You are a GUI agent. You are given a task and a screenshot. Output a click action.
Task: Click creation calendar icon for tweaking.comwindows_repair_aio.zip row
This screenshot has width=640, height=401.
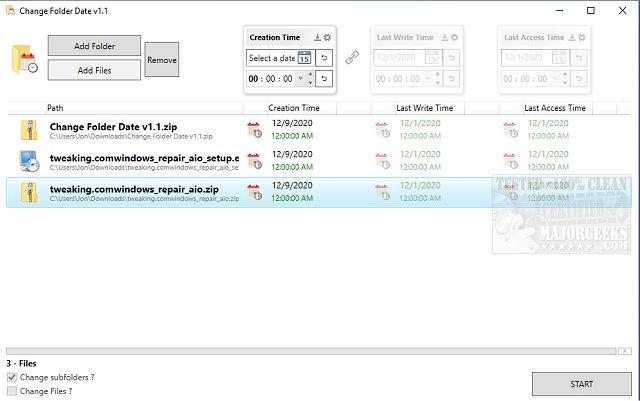pos(255,192)
